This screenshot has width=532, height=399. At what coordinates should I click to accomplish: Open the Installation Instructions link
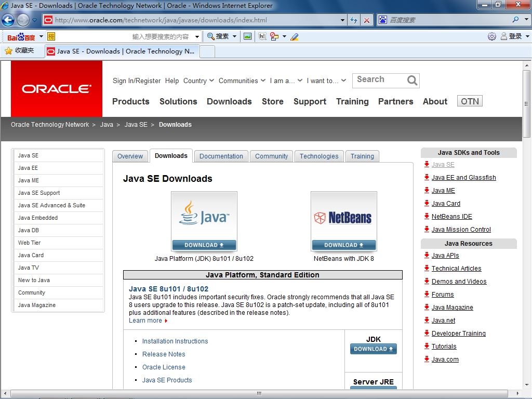pos(175,341)
